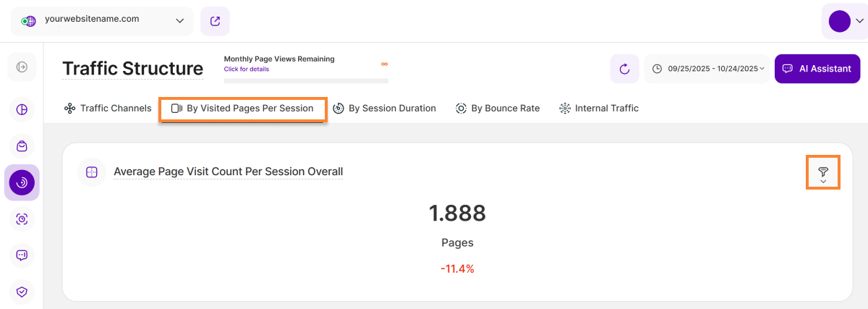Expand the sidebar with the arrow icon
Screen dimensions: 868x309
pyautogui.click(x=22, y=67)
